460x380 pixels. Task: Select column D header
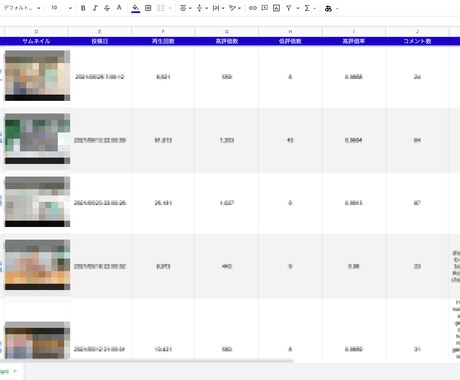(36, 32)
